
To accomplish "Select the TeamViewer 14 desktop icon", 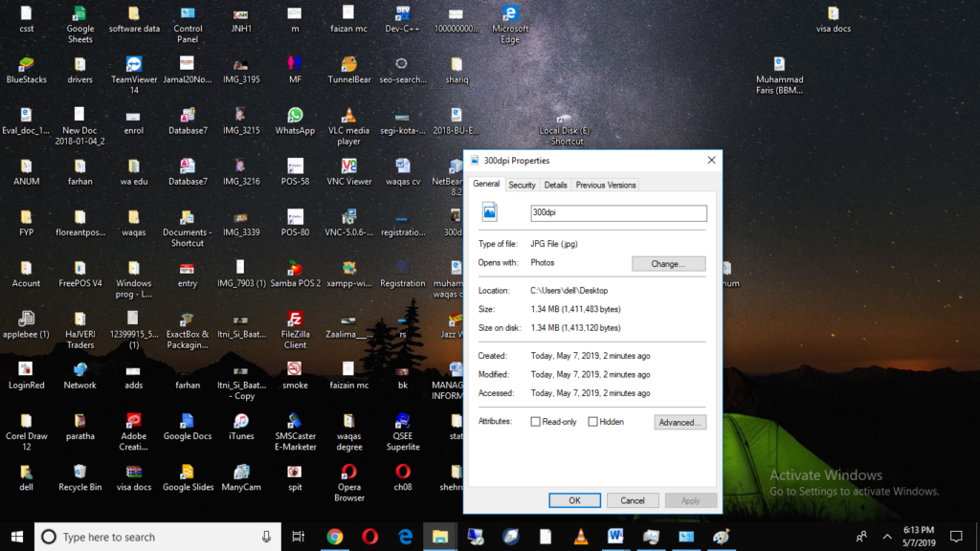I will point(134,75).
